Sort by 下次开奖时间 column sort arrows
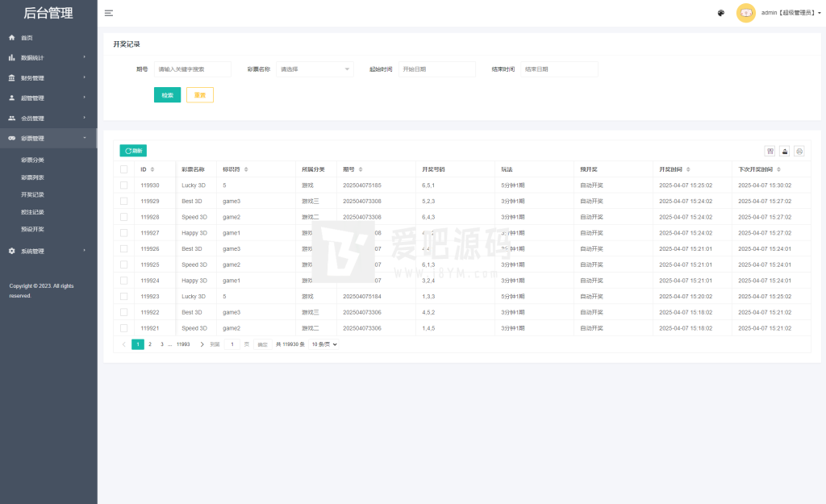This screenshot has height=504, width=826. coord(778,169)
